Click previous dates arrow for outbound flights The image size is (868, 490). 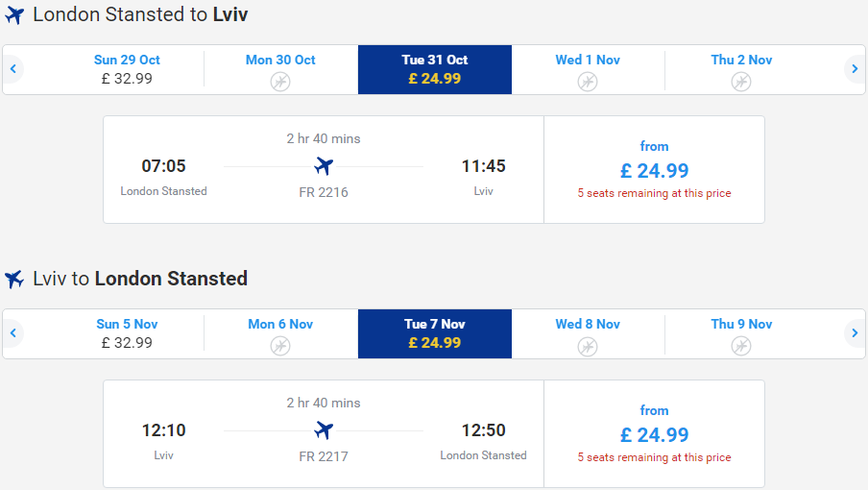click(13, 69)
